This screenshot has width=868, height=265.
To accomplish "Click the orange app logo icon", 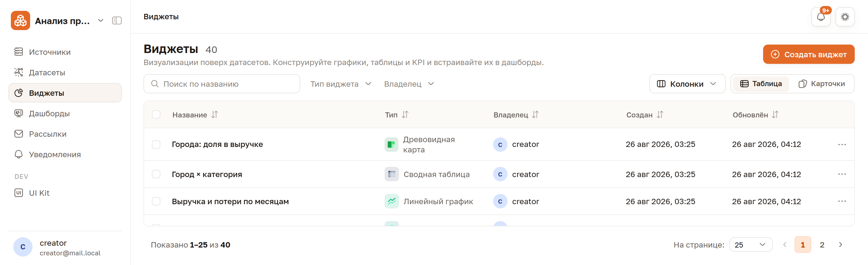I will point(20,20).
